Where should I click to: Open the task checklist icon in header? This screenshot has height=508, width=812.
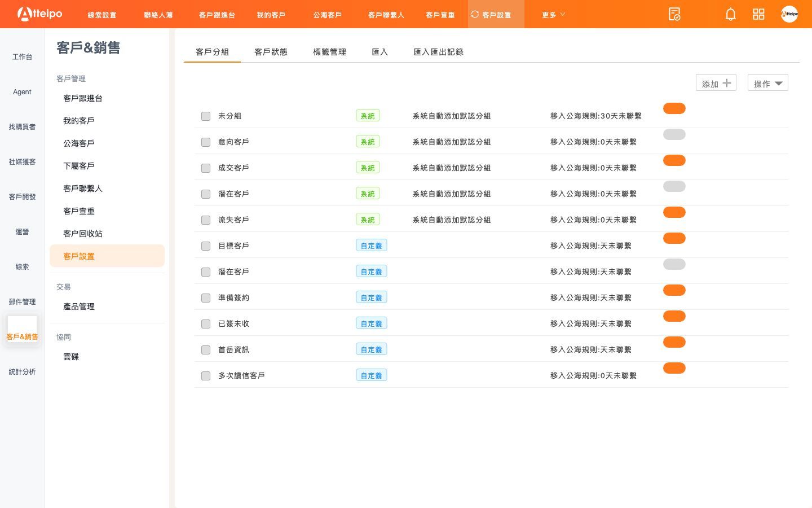tap(674, 14)
